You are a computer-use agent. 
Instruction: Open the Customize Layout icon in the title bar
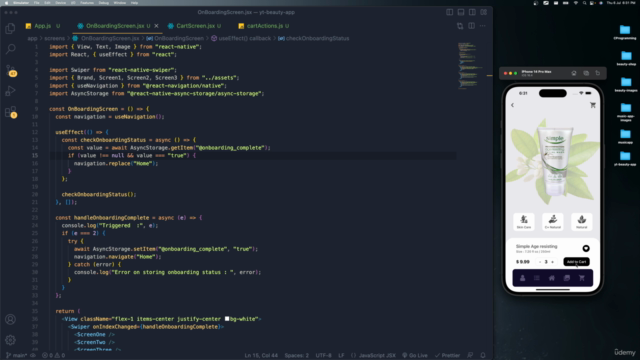pyautogui.click(x=484, y=12)
